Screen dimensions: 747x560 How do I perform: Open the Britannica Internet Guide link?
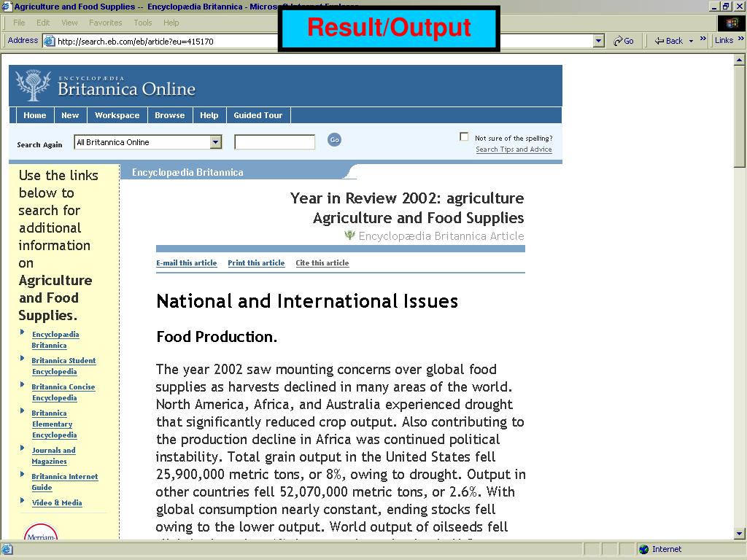(65, 482)
